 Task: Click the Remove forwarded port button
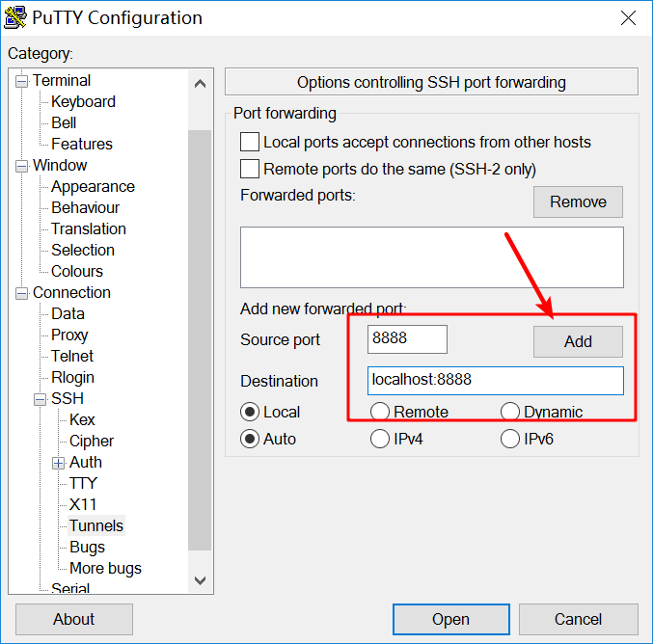click(x=578, y=201)
